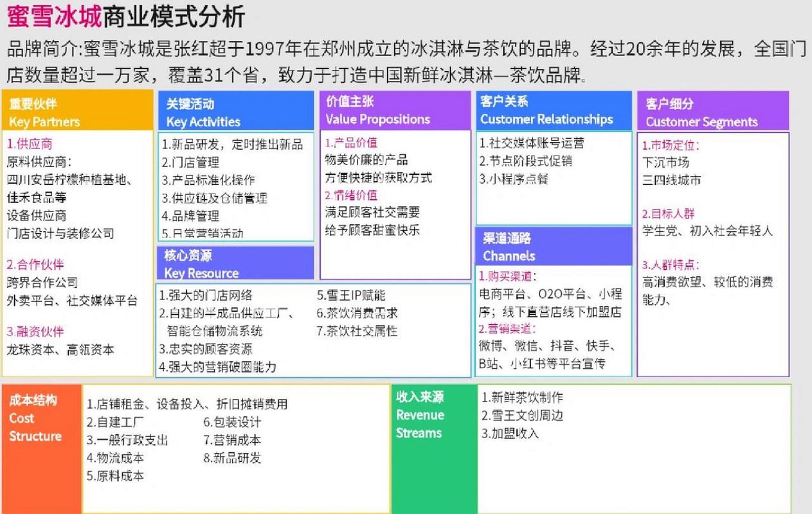Select the line 给予顾客甜蜜快乐
812x514 pixels.
[x=373, y=229]
